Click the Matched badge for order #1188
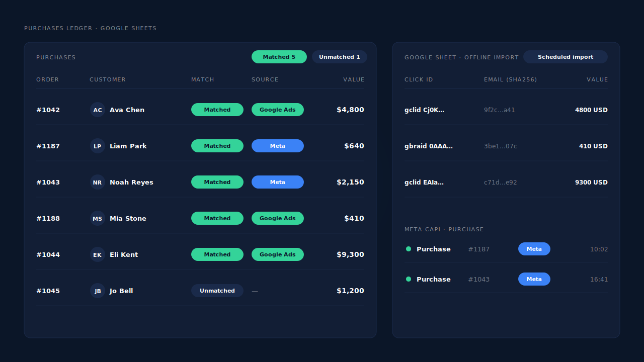This screenshot has height=362, width=644. tap(217, 218)
